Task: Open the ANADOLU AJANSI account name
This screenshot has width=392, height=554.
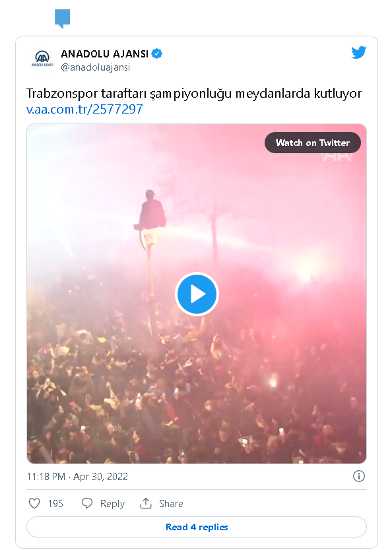Action: [104, 53]
